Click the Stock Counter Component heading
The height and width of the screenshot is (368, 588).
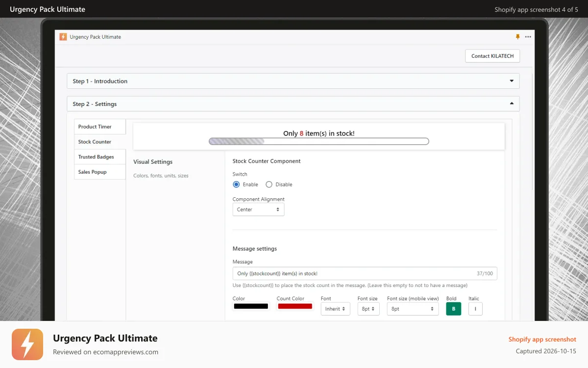267,161
